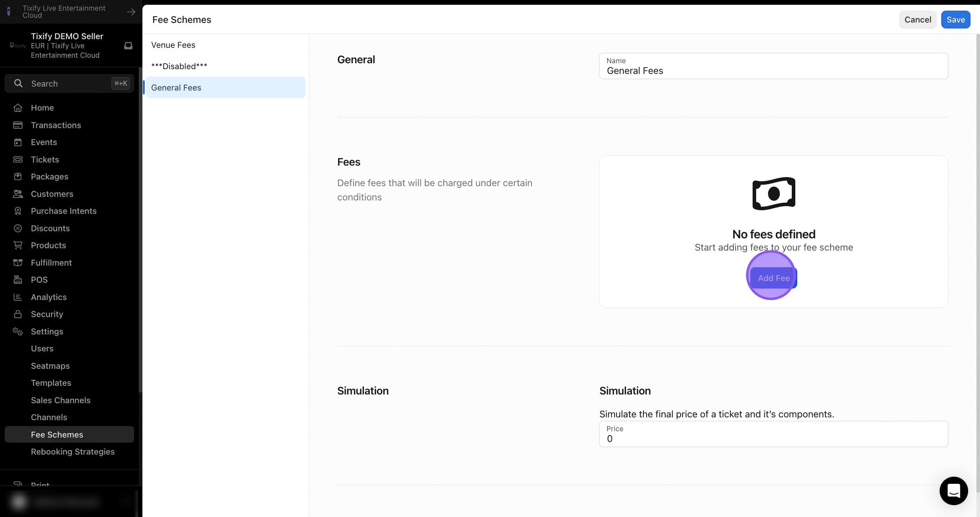Viewport: 980px width, 517px height.
Task: Click the Events calendar icon
Action: [x=18, y=142]
